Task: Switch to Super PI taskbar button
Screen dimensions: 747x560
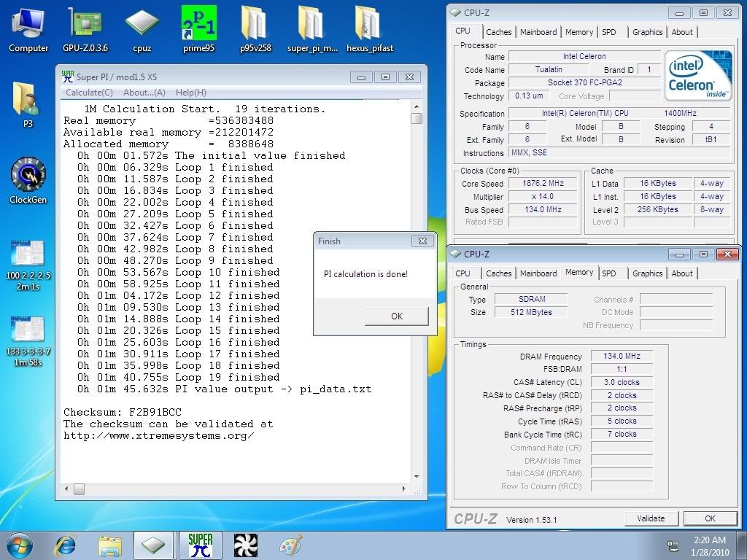Action: point(200,545)
